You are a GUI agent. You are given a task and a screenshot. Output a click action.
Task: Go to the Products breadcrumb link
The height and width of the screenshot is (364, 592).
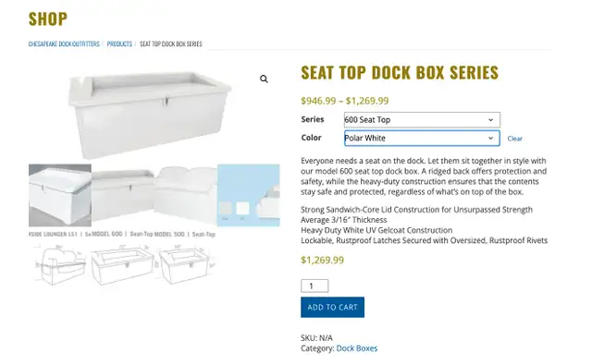tap(119, 43)
